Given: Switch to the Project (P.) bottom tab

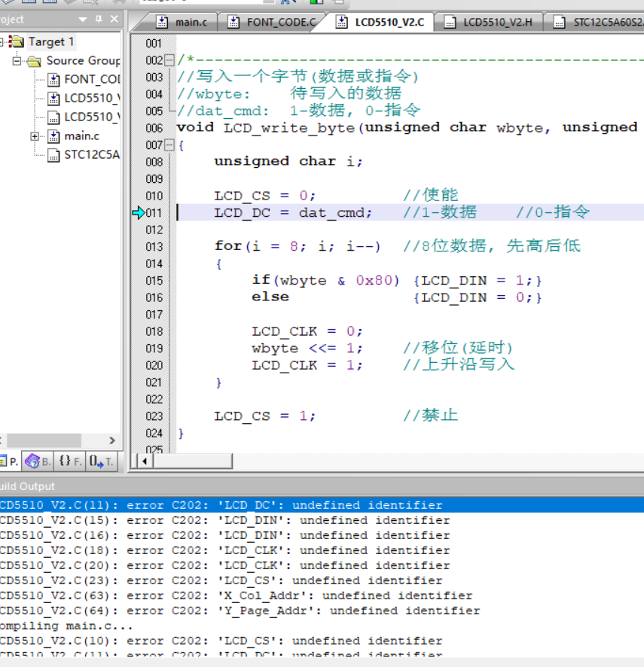Looking at the screenshot, I should tap(10, 461).
